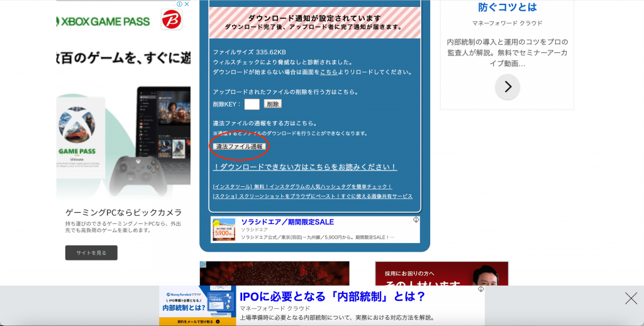
Task: Click the ダウンロード通知が設定されています notice
Action: point(314,23)
